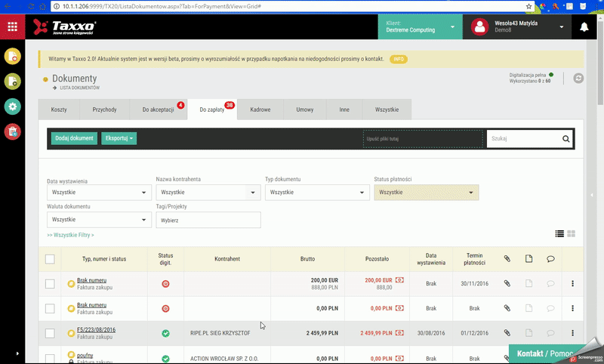Click the Do zapłaty active tab
604x364 pixels.
[x=212, y=110]
